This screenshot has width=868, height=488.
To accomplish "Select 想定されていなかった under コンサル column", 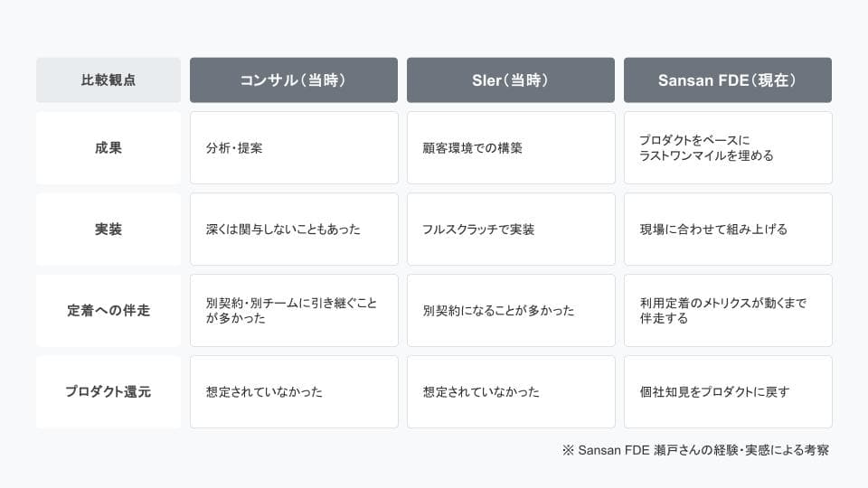I will [294, 391].
